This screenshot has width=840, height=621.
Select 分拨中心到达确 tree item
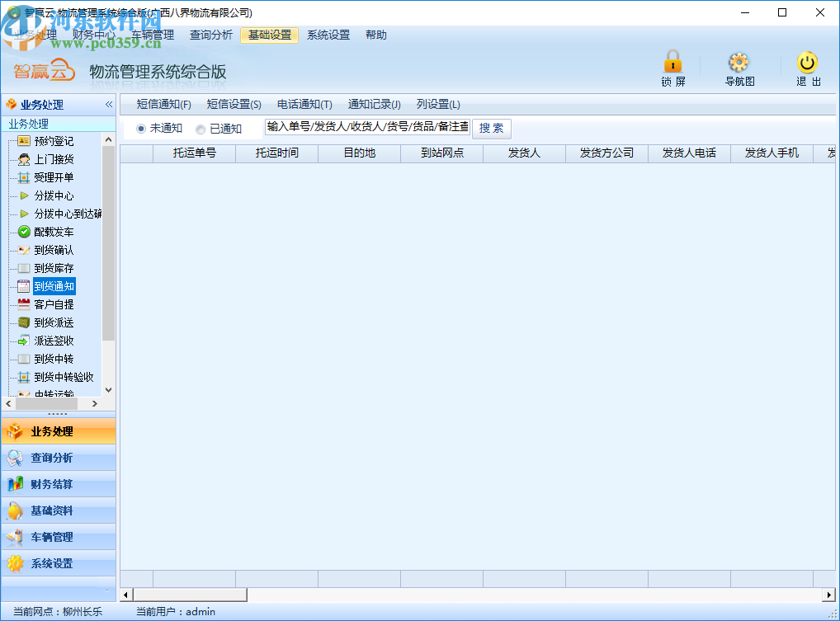pyautogui.click(x=68, y=214)
